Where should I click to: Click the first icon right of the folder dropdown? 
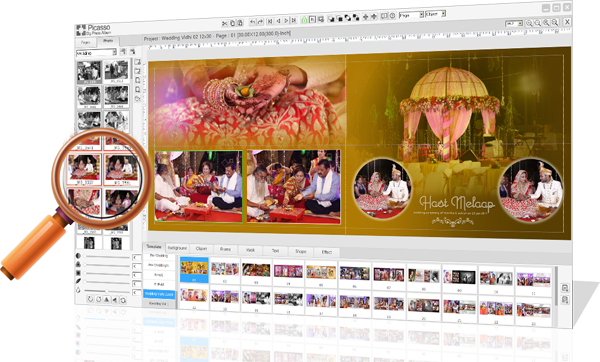click(x=123, y=51)
